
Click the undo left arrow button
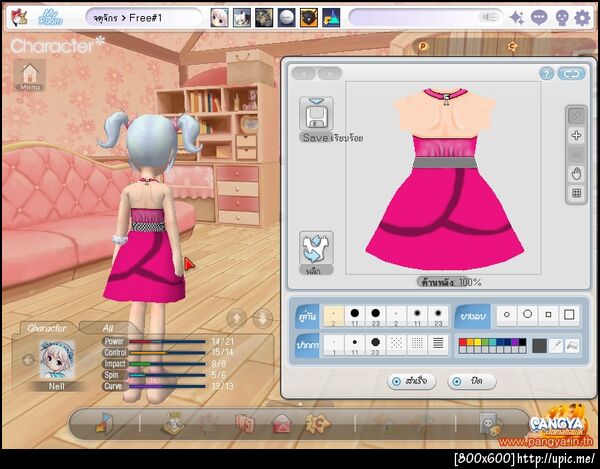point(304,73)
